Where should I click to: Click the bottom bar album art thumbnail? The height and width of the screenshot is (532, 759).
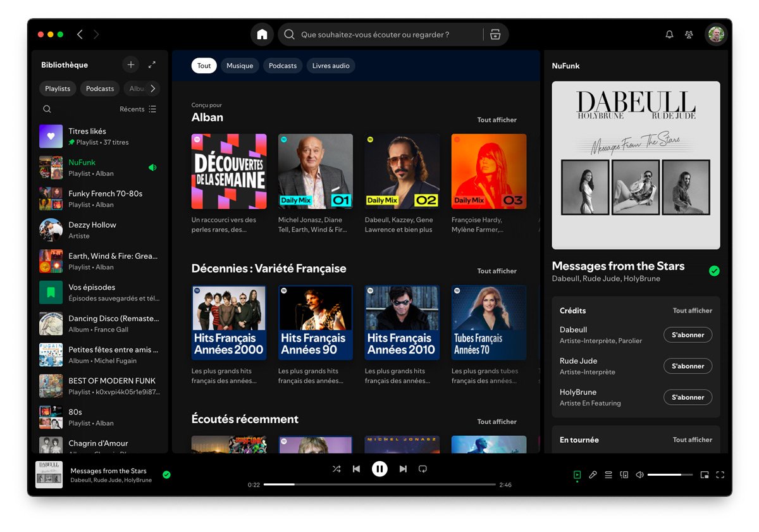tap(49, 474)
